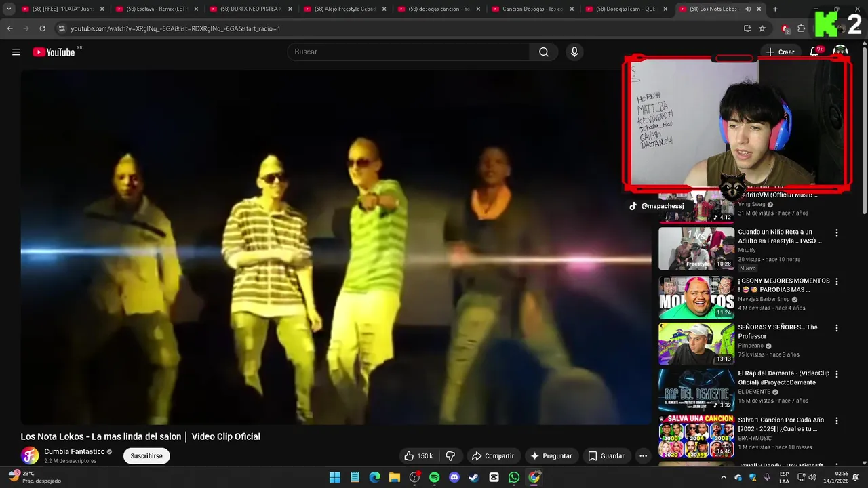
Task: Click the Crear button
Action: (780, 52)
